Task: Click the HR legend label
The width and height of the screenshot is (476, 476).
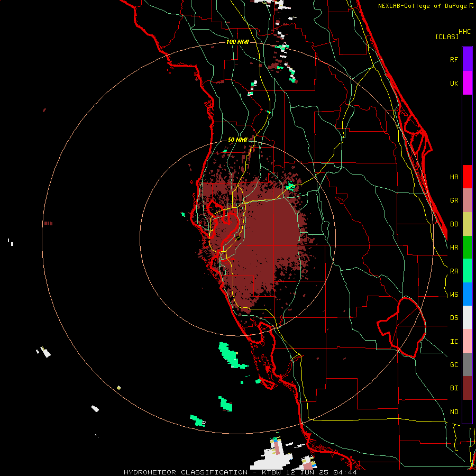Action: [454, 248]
